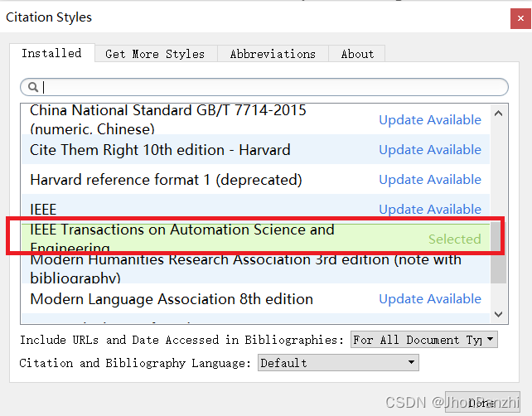The width and height of the screenshot is (532, 416).
Task: Click the search magnifier icon
Action: [33, 87]
